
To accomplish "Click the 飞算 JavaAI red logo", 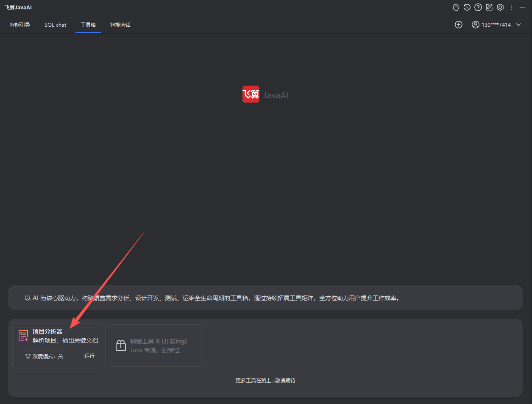I will click(x=251, y=94).
